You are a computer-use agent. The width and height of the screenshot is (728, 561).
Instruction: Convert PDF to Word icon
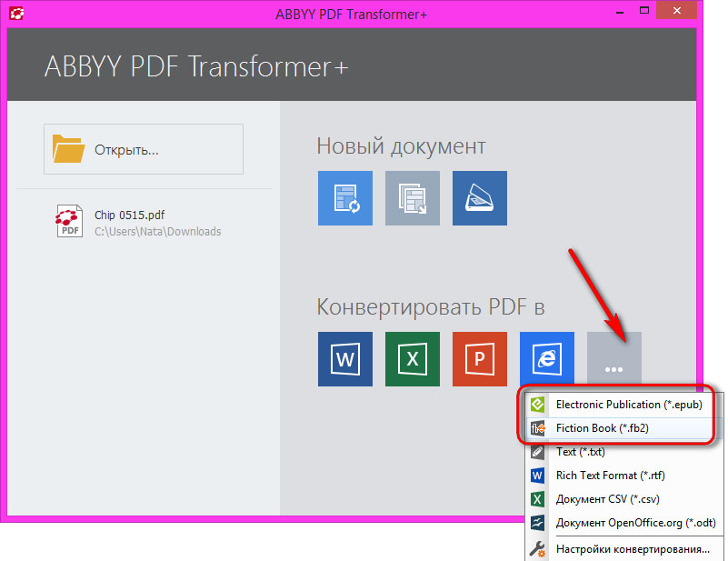click(345, 359)
